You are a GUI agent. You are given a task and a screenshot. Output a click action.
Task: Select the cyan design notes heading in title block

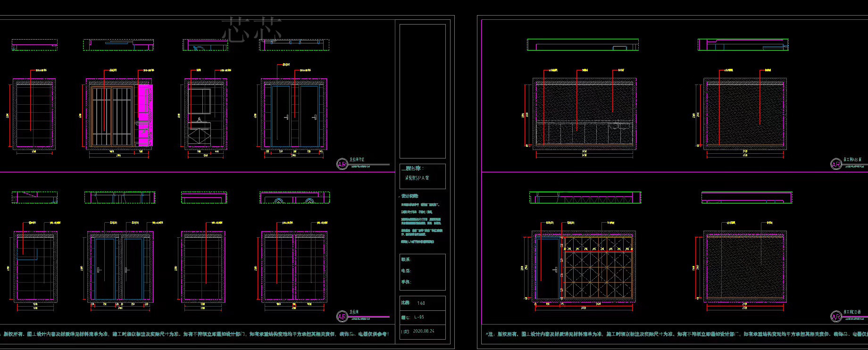coord(409,196)
